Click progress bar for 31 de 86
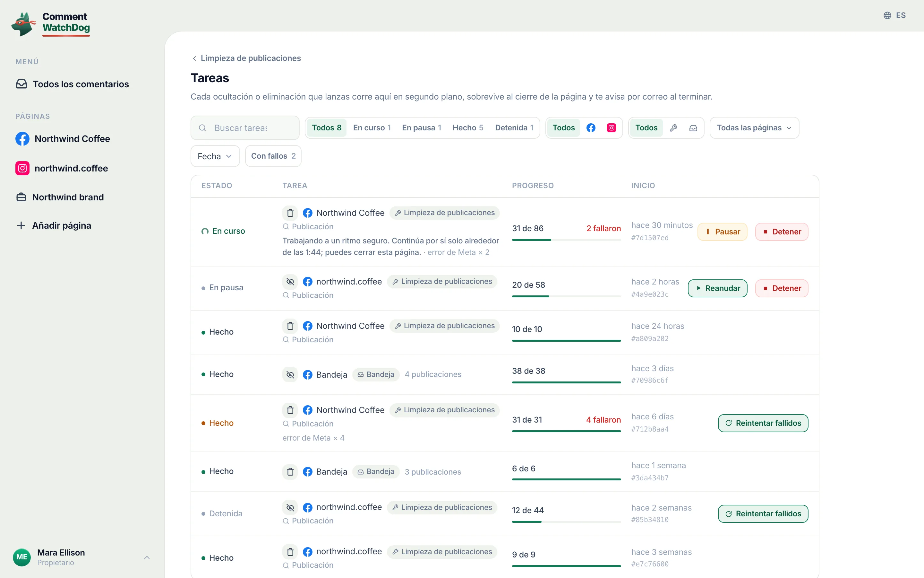 click(566, 240)
